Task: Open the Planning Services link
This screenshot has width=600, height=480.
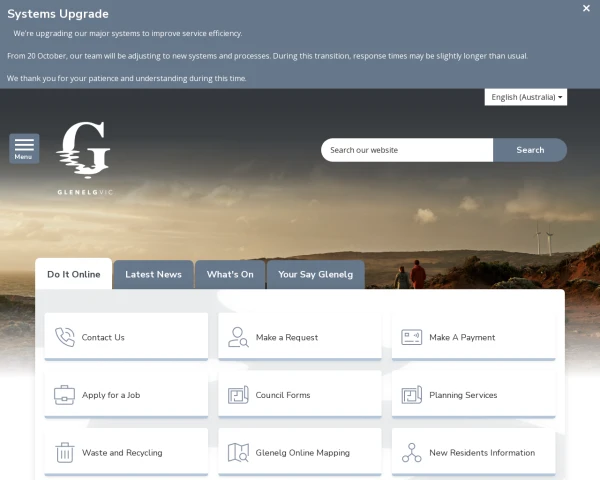Action: (x=474, y=394)
